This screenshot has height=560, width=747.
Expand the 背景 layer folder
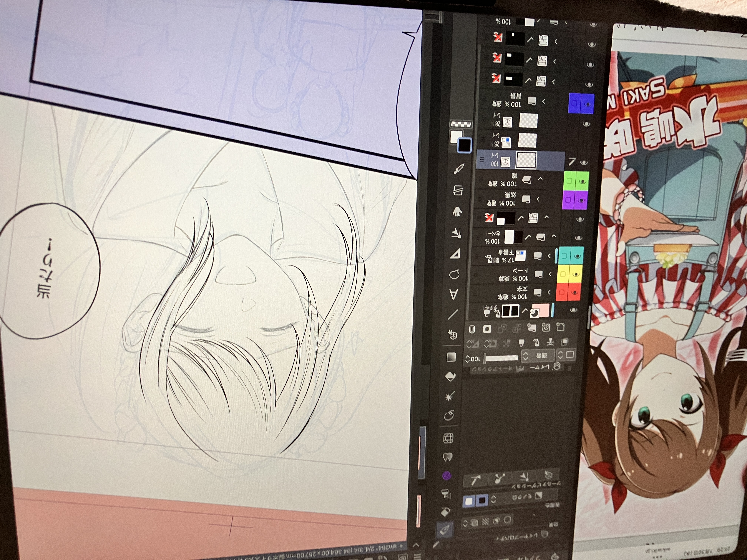tap(544, 101)
